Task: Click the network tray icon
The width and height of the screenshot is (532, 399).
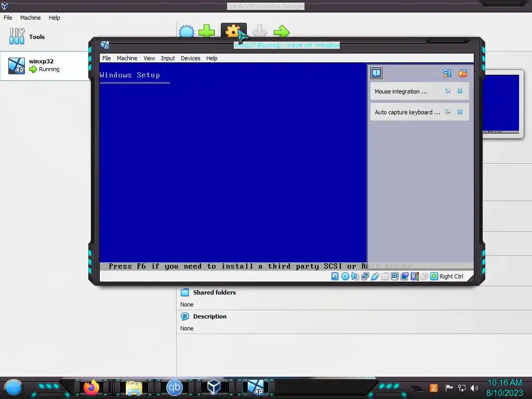Action: pos(462,388)
